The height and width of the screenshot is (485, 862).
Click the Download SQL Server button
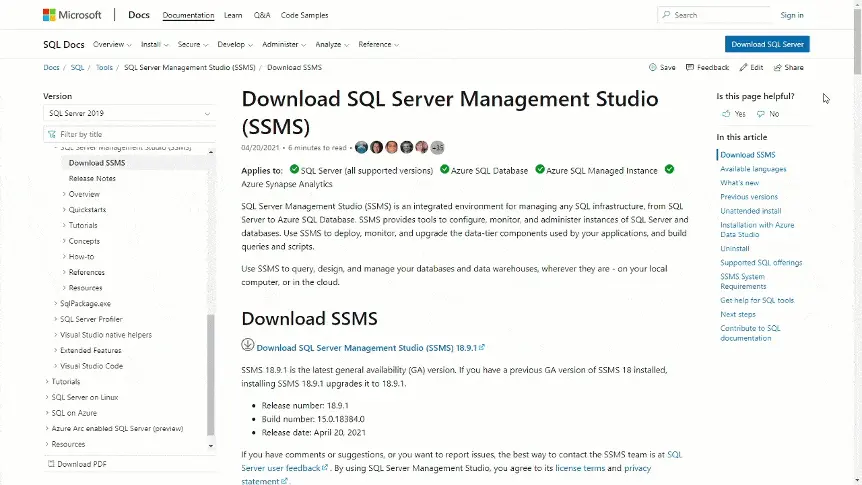(767, 45)
